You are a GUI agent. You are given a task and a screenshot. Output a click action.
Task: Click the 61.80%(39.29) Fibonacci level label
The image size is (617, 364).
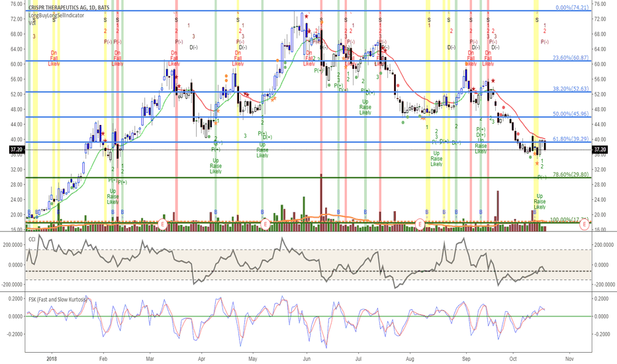571,139
